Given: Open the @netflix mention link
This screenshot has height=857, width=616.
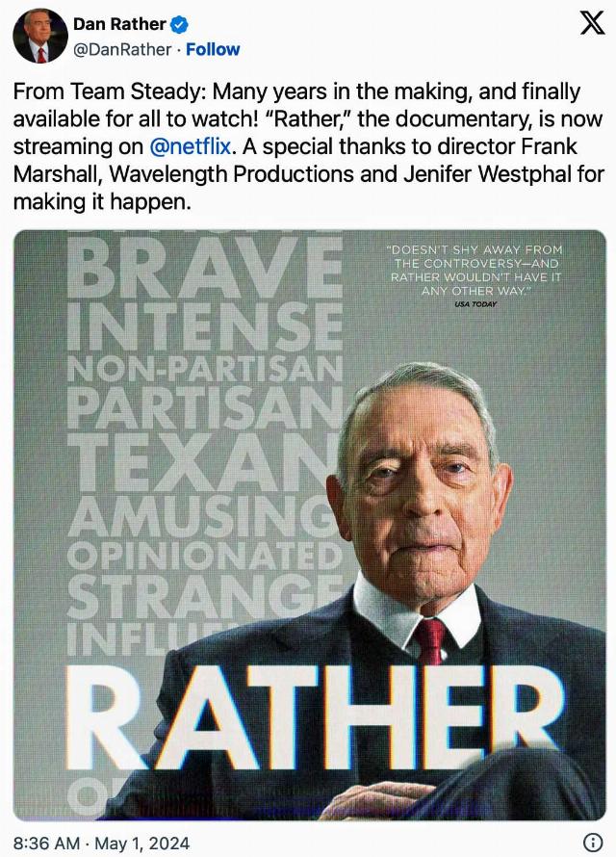Looking at the screenshot, I should tap(190, 146).
